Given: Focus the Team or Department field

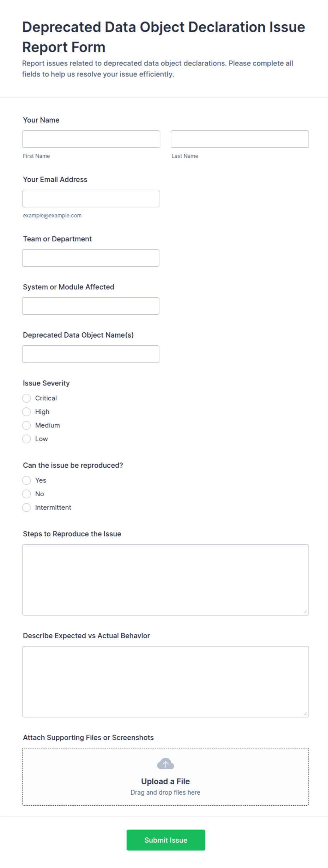Looking at the screenshot, I should (x=91, y=258).
